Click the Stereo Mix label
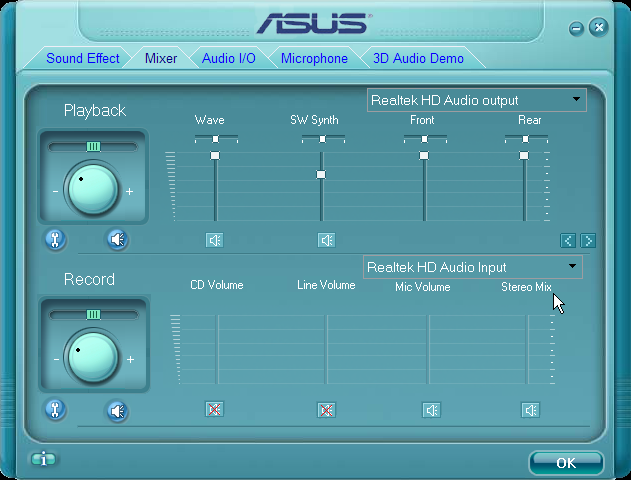The width and height of the screenshot is (631, 480). pos(526,287)
